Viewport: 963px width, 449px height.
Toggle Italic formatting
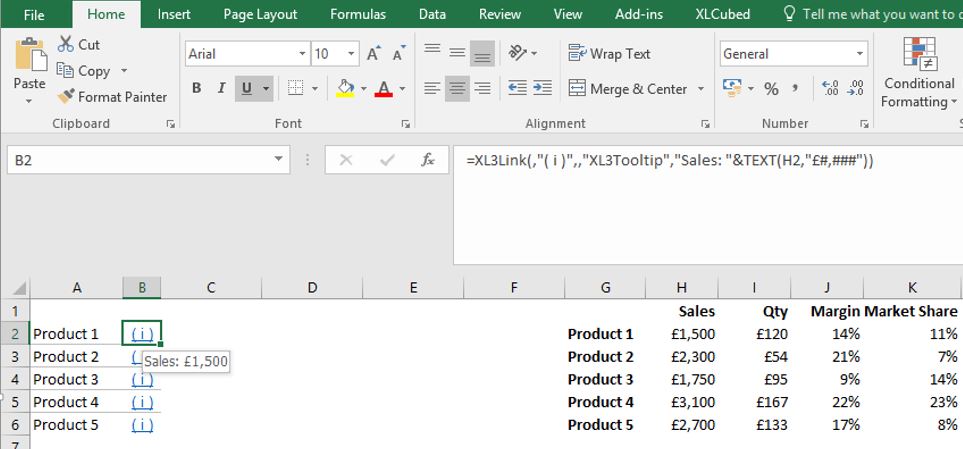coord(221,89)
